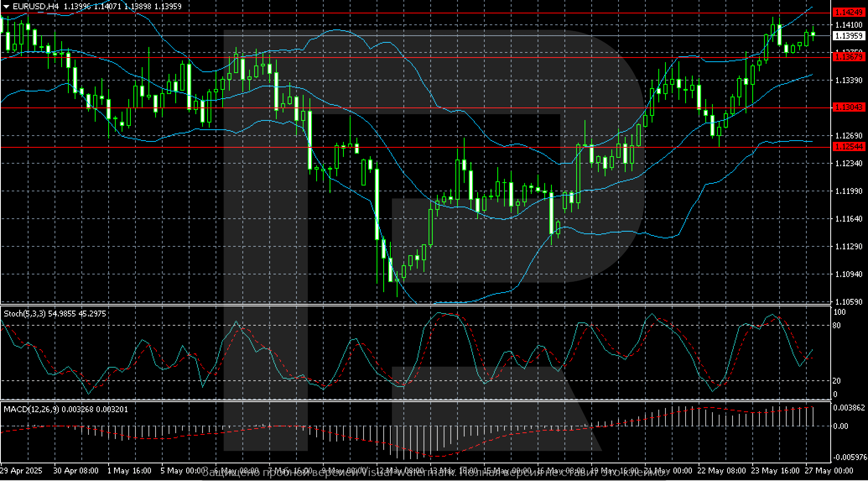Viewport: 868px width, 481px height.
Task: Click the Stochastic 100 scale value
Action: pos(839,312)
